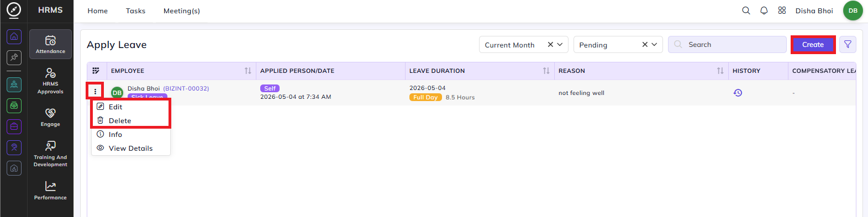
Task: Clear the Pending status filter
Action: point(645,45)
